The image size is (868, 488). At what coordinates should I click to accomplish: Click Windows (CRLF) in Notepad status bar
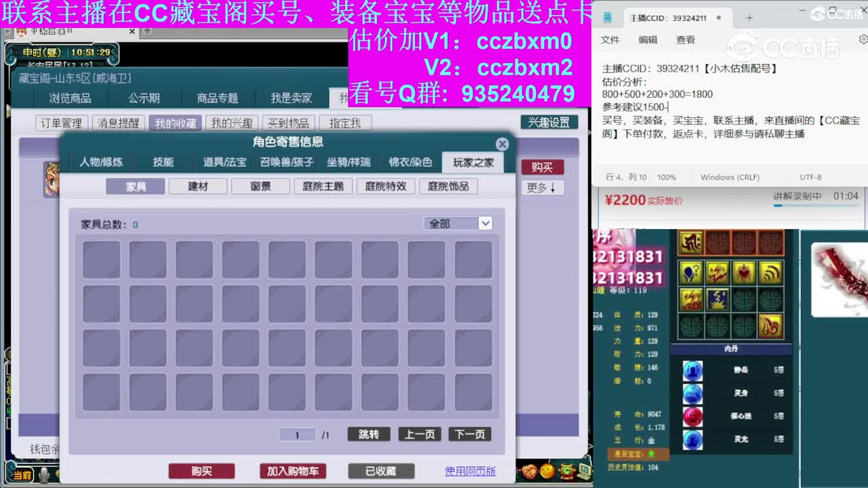[x=730, y=178]
